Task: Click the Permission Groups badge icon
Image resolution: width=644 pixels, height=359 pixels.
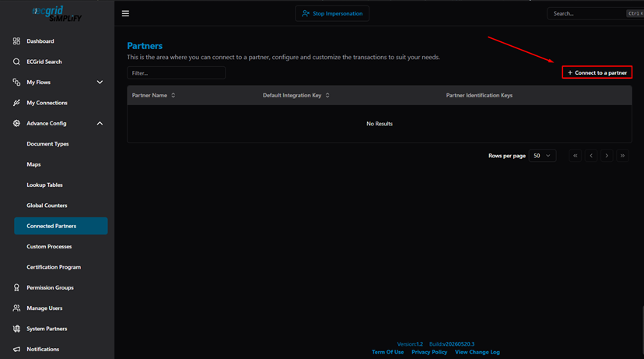Action: 16,287
